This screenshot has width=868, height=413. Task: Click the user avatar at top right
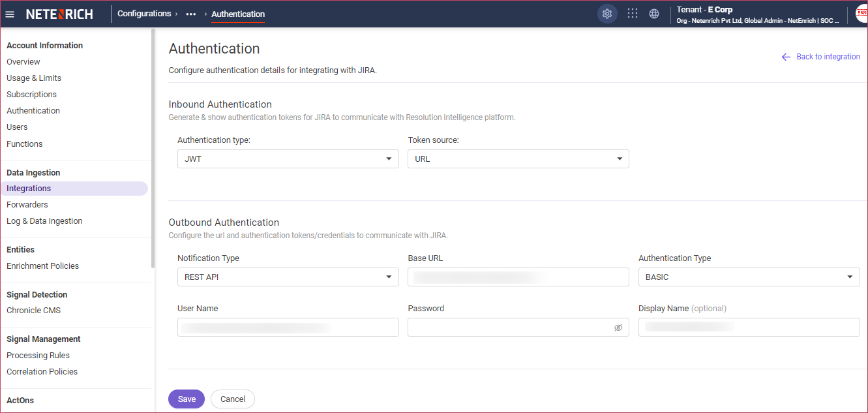pos(861,13)
